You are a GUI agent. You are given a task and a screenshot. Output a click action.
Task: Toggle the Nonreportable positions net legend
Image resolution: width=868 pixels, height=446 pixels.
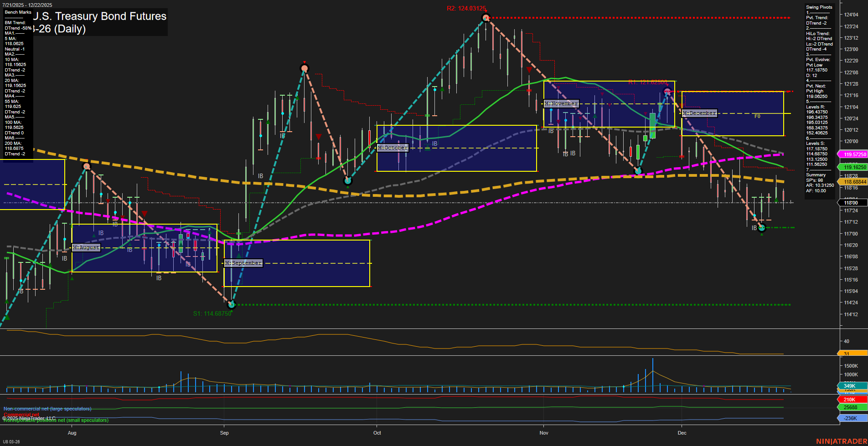pyautogui.click(x=55, y=420)
